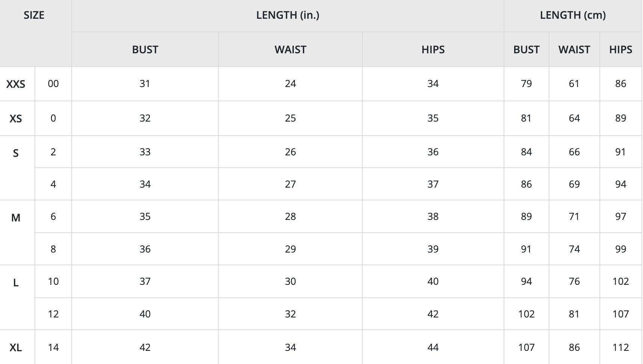Click the LENGTH (cm) header cell
This screenshot has width=643, height=364.
(x=573, y=15)
